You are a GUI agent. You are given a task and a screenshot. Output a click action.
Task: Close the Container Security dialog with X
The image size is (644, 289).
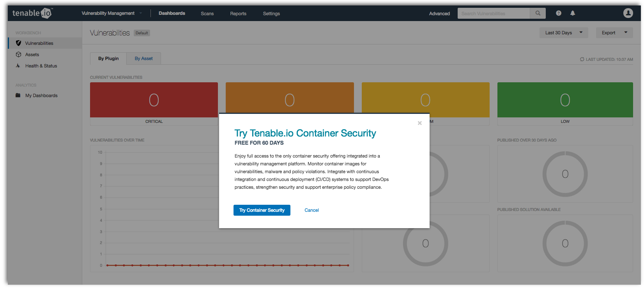pyautogui.click(x=420, y=123)
